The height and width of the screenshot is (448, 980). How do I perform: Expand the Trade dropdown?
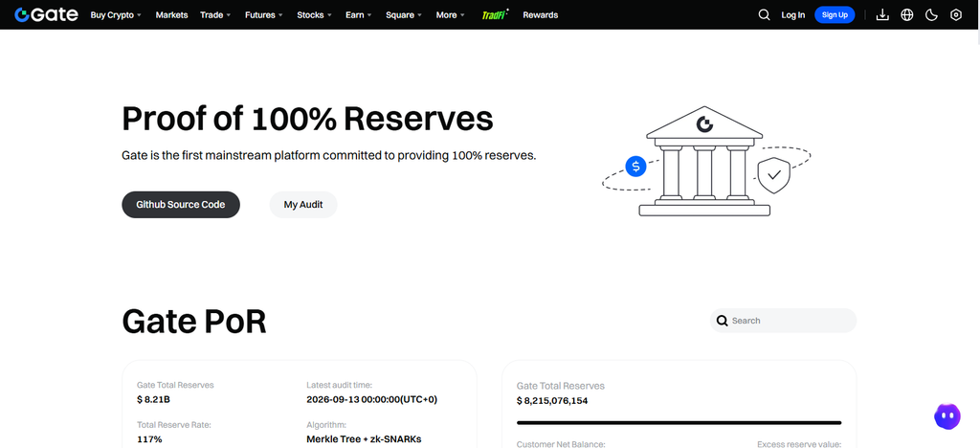pos(215,15)
